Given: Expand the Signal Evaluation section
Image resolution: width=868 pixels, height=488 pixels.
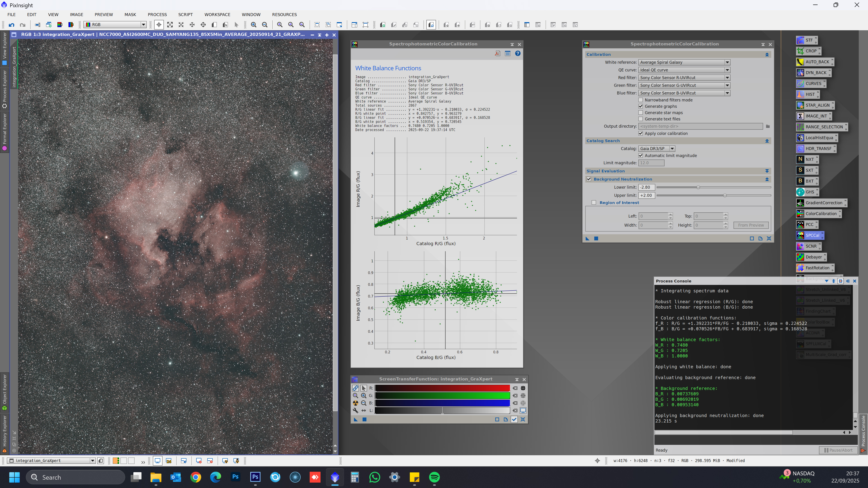Looking at the screenshot, I should (x=767, y=171).
